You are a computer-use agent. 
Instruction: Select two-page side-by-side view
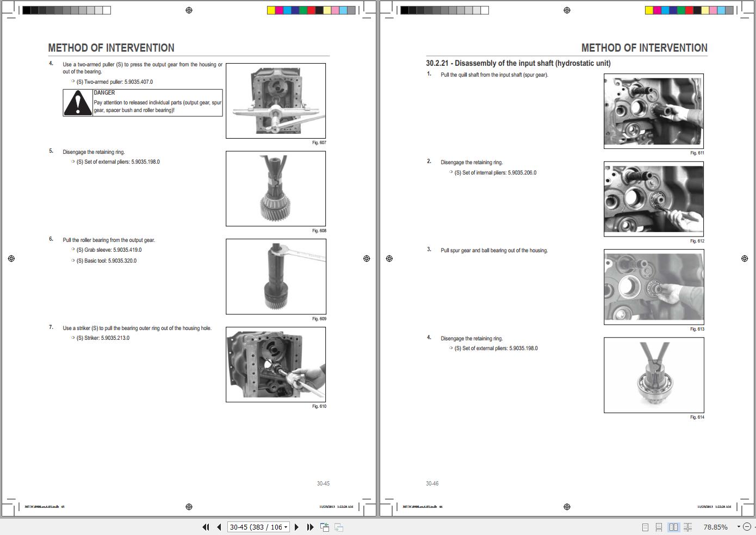[x=673, y=527]
